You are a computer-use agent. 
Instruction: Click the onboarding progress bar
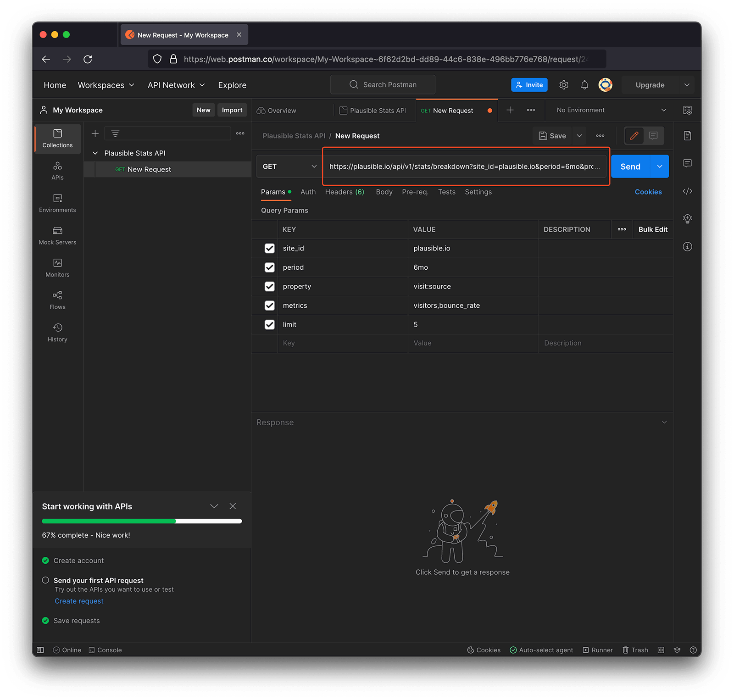tap(142, 521)
